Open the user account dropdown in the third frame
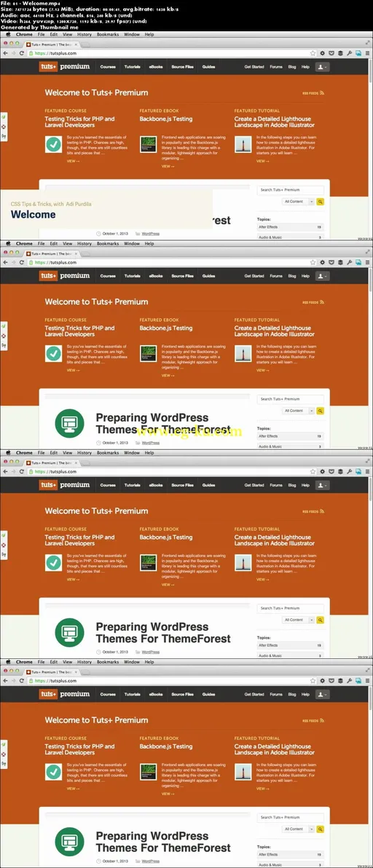This screenshot has height=868, width=373. [322, 485]
